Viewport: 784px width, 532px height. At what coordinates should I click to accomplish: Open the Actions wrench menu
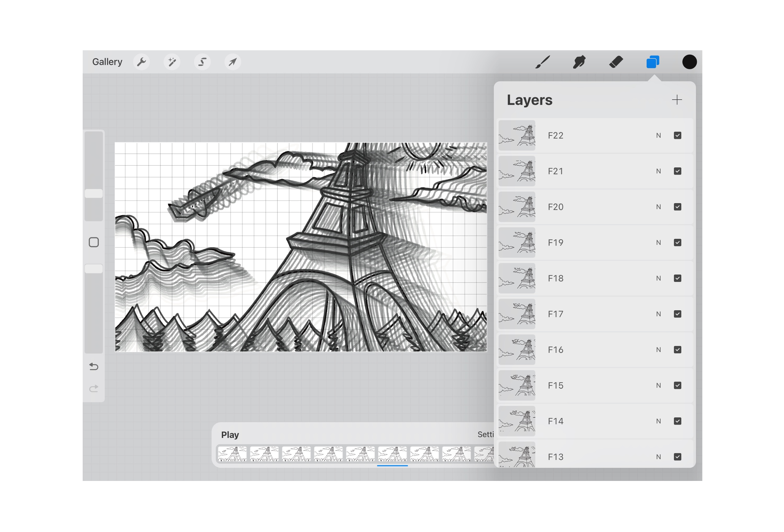[141, 62]
